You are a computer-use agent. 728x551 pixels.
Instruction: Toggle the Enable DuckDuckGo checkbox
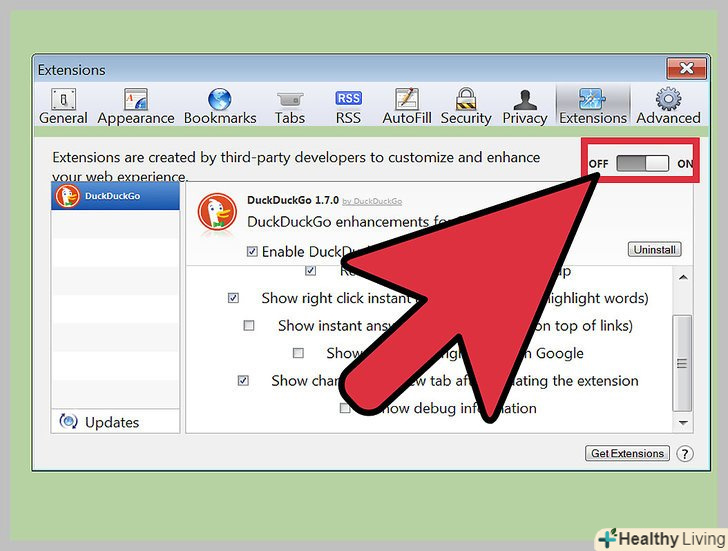pyautogui.click(x=252, y=252)
